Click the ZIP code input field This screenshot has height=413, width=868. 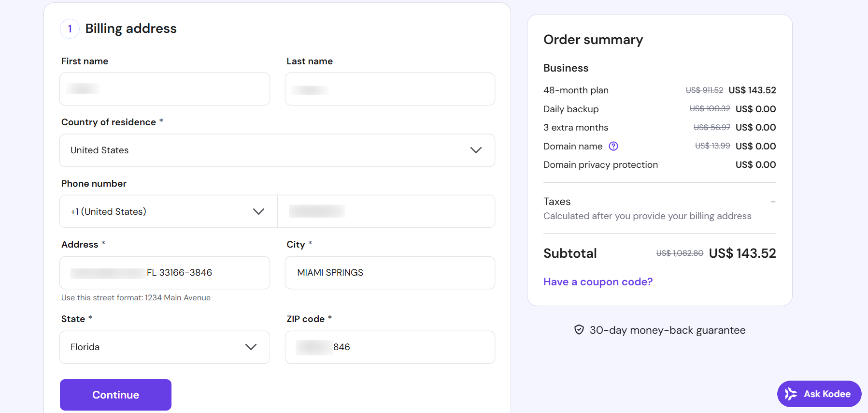pyautogui.click(x=390, y=347)
